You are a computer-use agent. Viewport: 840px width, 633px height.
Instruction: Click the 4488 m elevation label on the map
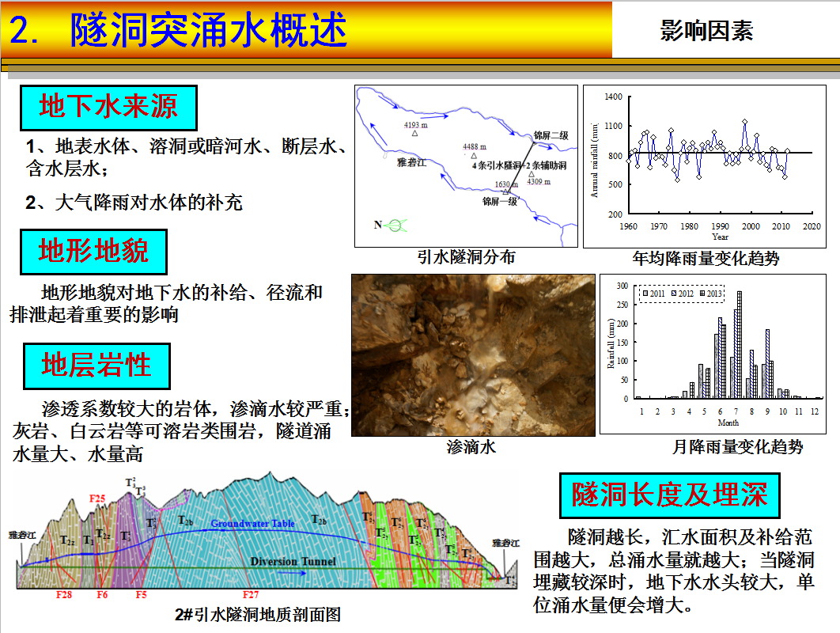click(x=475, y=147)
